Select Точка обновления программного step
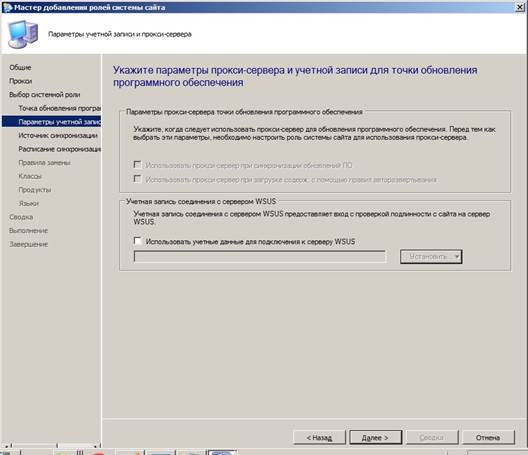Viewport: 528px width, 455px height. [x=59, y=108]
